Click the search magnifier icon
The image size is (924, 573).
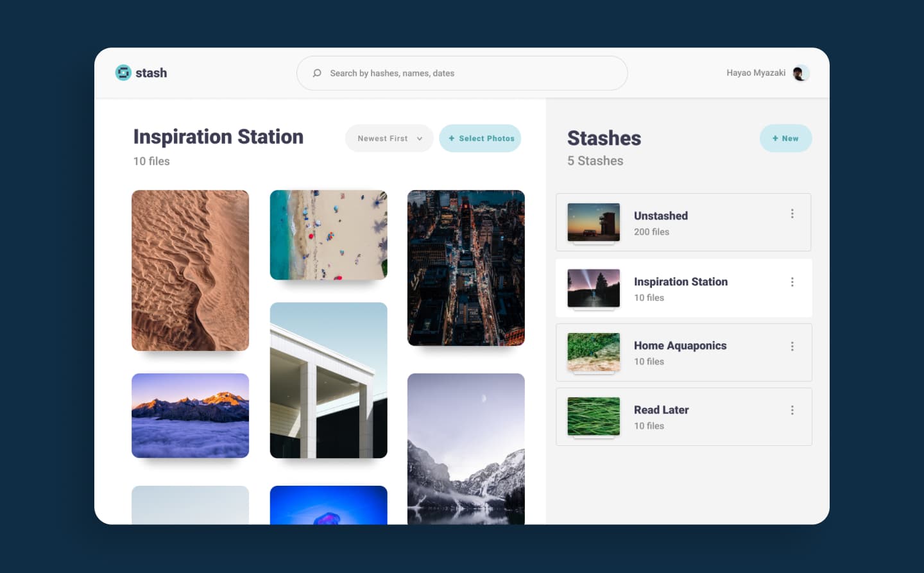317,73
